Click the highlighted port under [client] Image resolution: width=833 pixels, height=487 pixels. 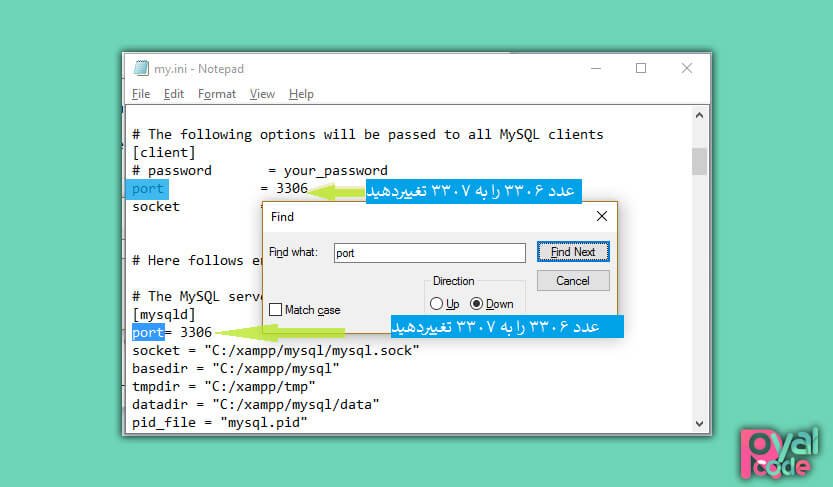pos(148,189)
